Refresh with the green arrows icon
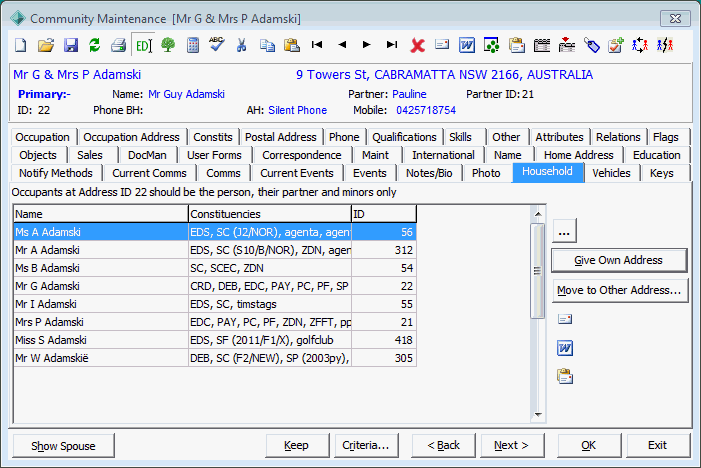This screenshot has width=701, height=468. click(x=94, y=45)
